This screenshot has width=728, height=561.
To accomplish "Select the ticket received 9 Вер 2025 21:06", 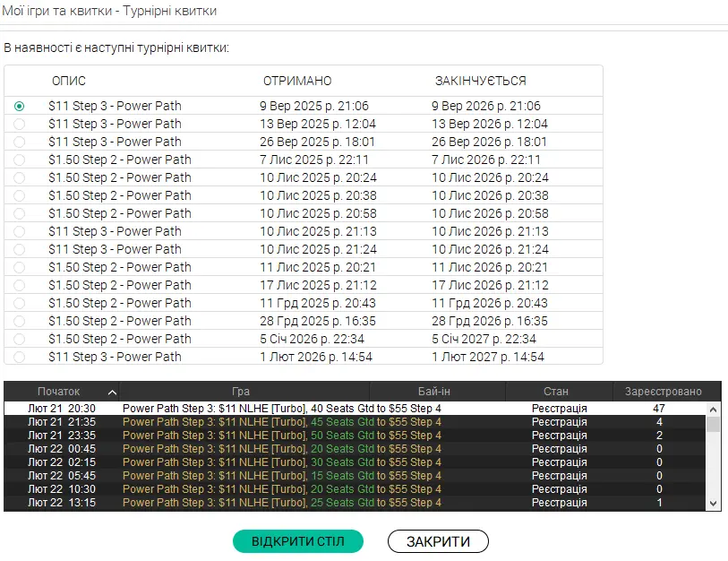I will tap(20, 106).
